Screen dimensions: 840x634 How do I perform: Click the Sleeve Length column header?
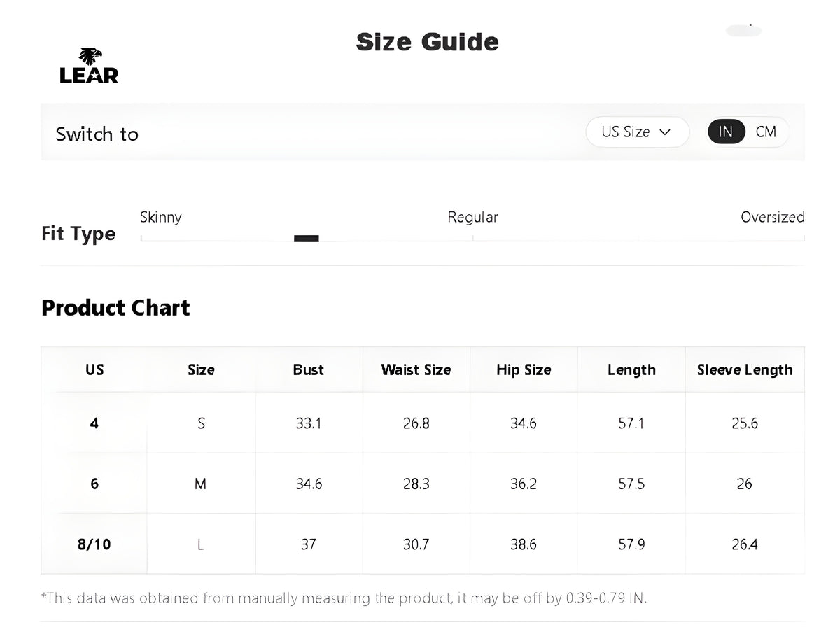tap(745, 369)
